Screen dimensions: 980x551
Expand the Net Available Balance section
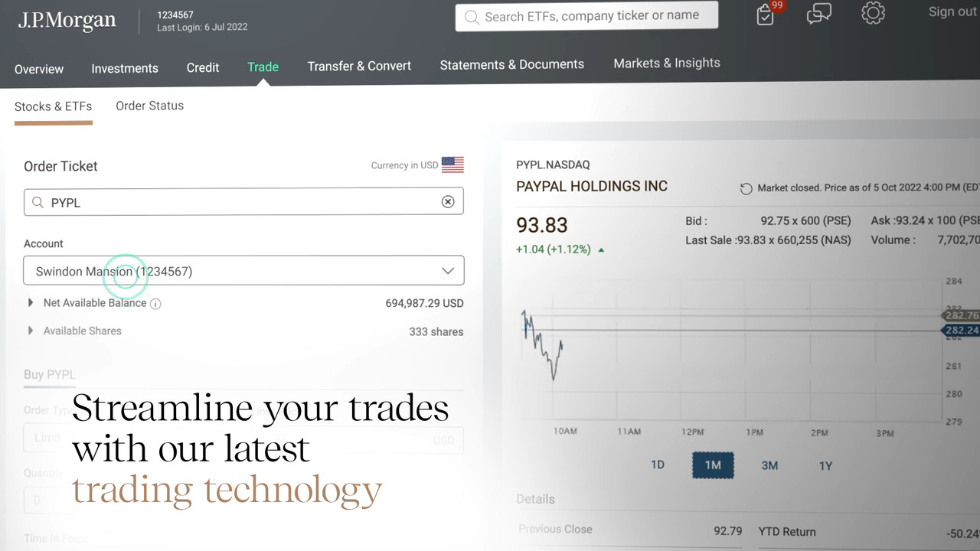[x=30, y=302]
